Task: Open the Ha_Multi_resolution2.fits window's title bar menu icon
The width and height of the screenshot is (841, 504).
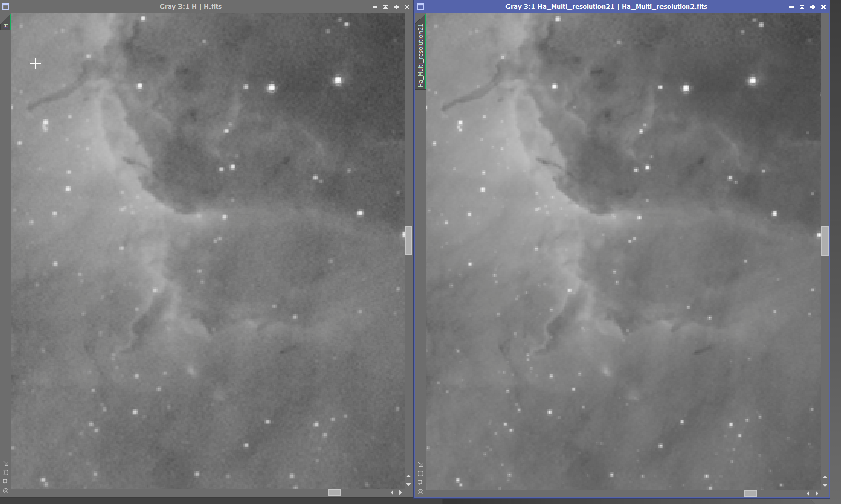Action: point(420,7)
